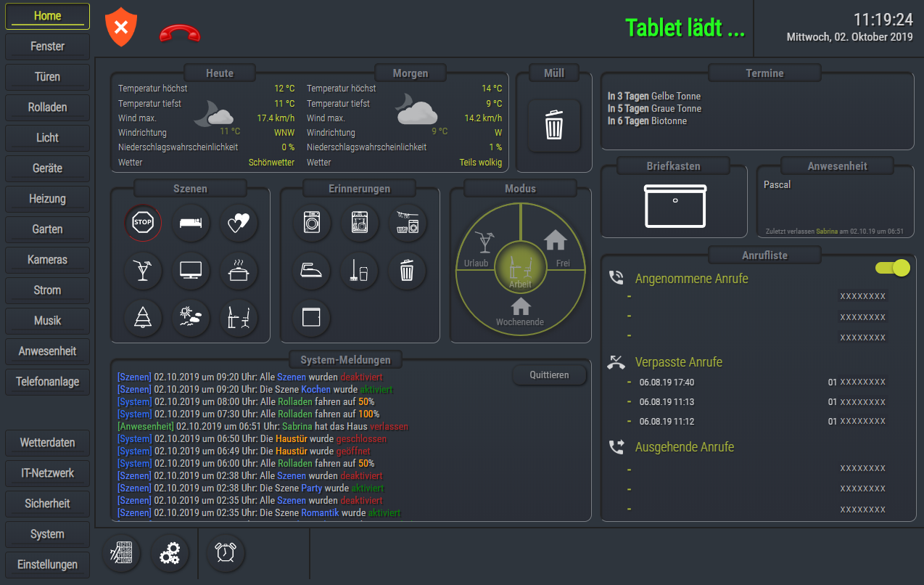The height and width of the screenshot is (585, 924).
Task: Open the keypad icon in bottom bar
Action: click(122, 555)
